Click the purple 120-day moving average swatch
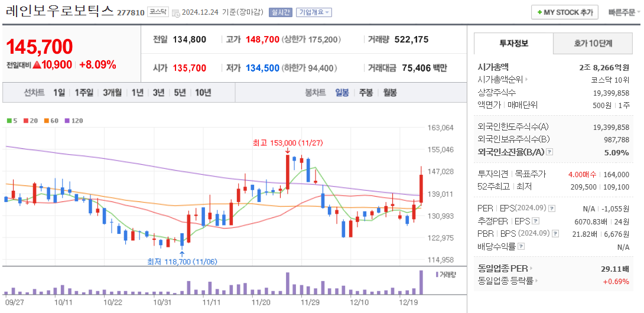This screenshot has width=644, height=313. point(67,120)
